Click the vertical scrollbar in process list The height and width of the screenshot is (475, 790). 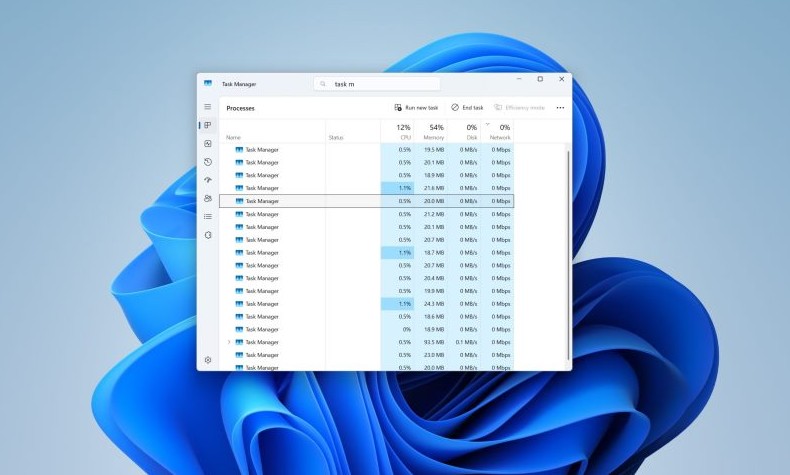click(569, 250)
